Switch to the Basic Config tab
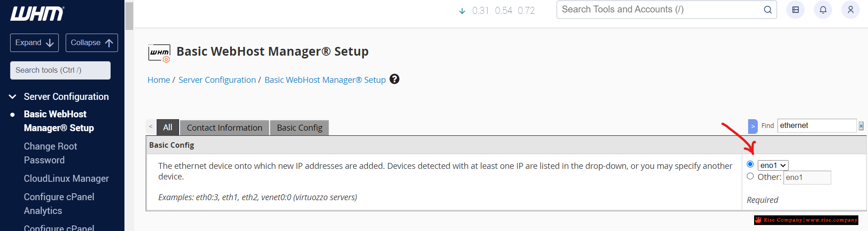Image resolution: width=868 pixels, height=231 pixels. tap(299, 127)
